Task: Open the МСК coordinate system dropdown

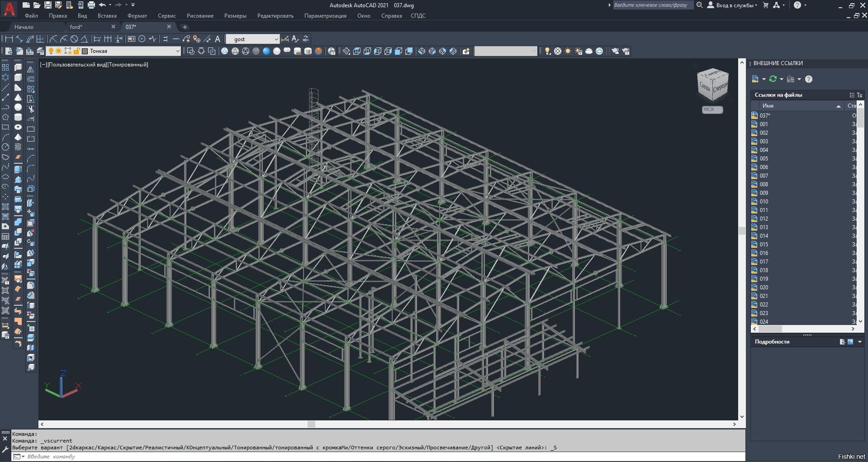Action: point(712,109)
